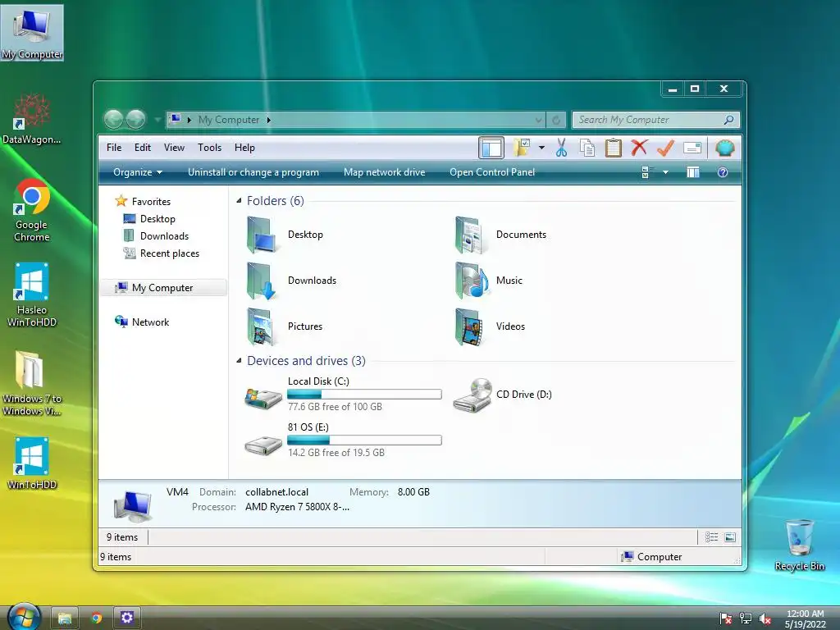Click the taskbar clock 12:00 AM
This screenshot has height=630, width=840.
coord(806,614)
